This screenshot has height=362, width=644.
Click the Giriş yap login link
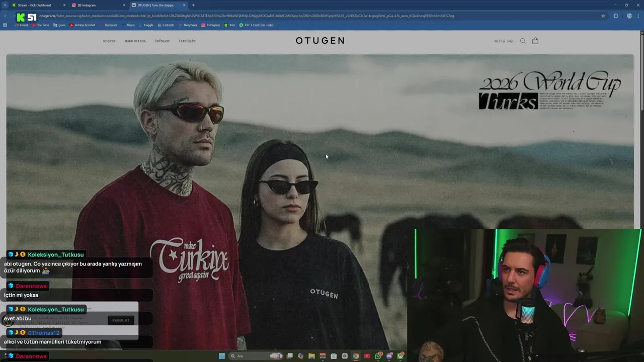[504, 41]
